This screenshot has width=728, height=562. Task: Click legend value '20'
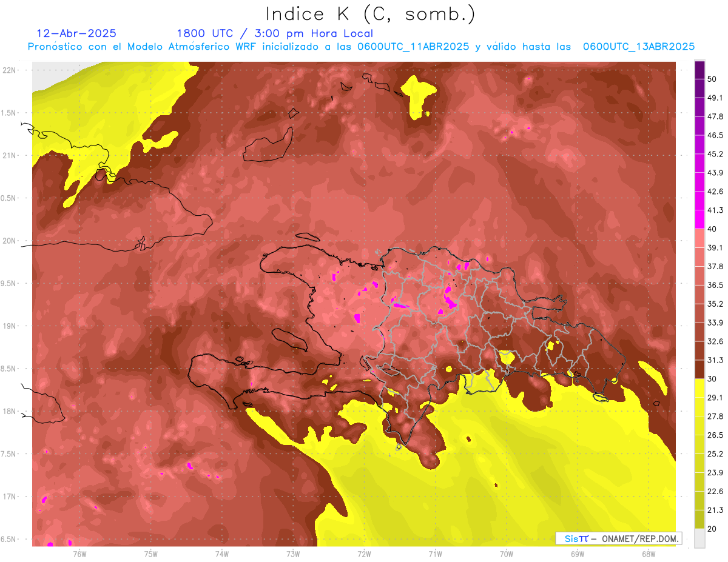click(x=713, y=529)
